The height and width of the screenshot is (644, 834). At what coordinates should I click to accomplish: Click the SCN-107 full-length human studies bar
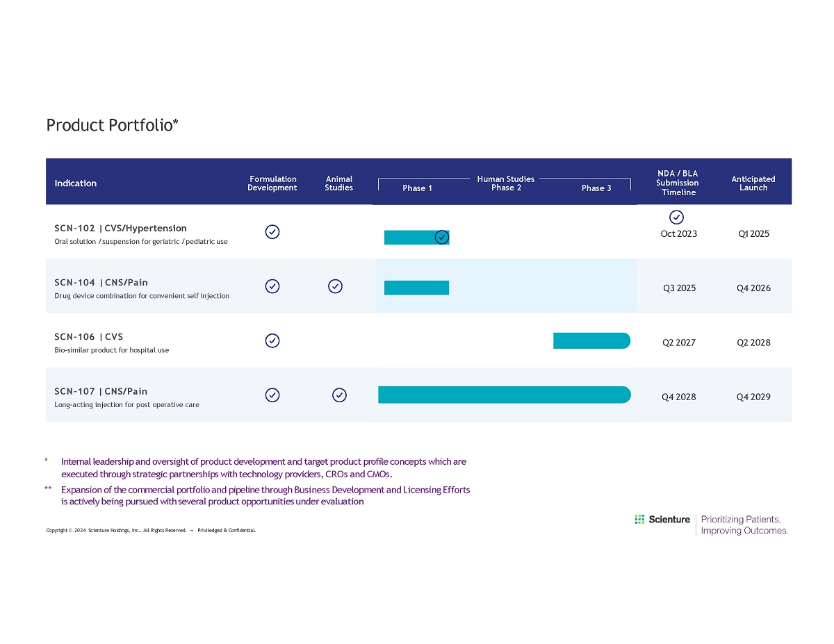504,395
